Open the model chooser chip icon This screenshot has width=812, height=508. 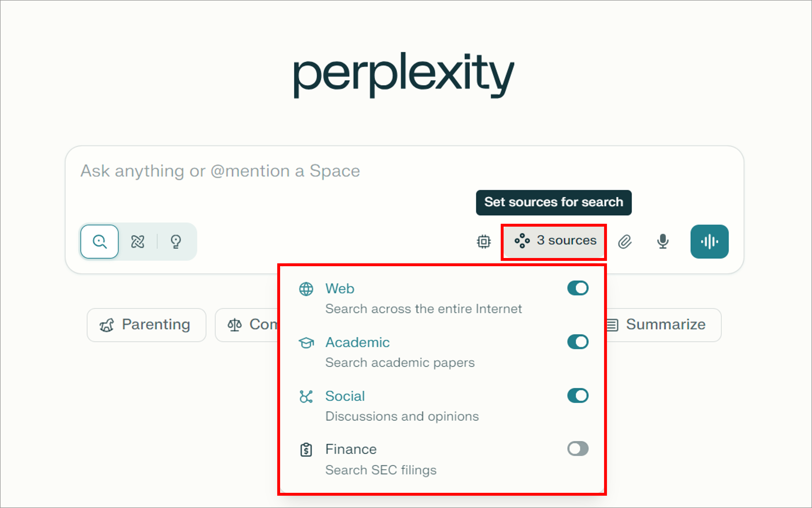click(484, 242)
